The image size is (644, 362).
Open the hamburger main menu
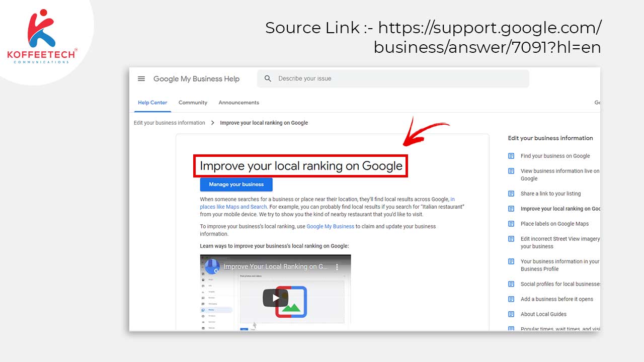coord(141,79)
